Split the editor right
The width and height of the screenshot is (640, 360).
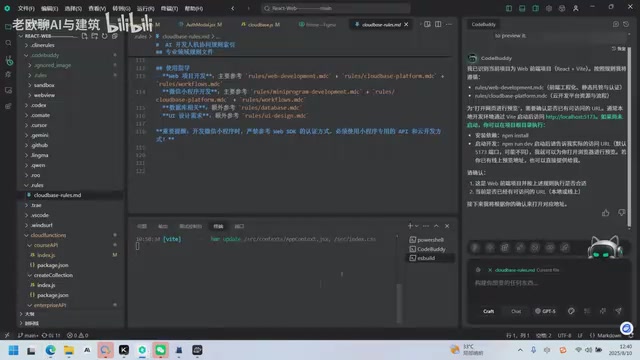click(x=438, y=24)
